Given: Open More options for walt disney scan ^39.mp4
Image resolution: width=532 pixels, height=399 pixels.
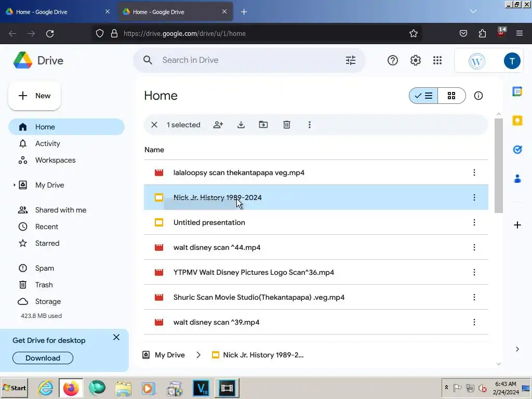Looking at the screenshot, I should point(474,322).
